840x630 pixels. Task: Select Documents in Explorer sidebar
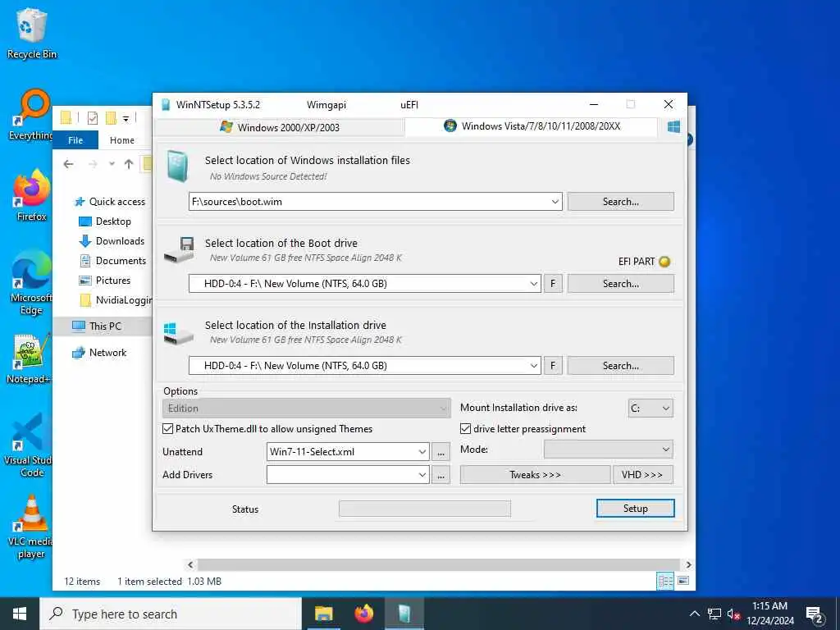click(112, 260)
